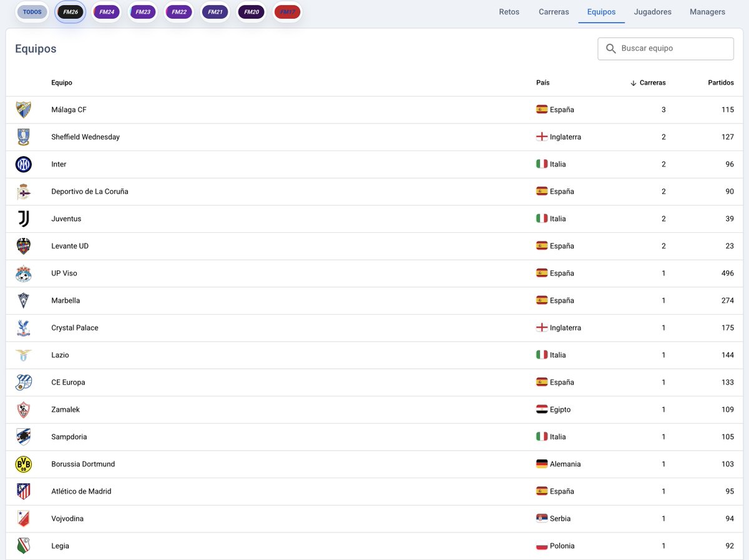Open the Atlético de Madrid team name

(81, 491)
